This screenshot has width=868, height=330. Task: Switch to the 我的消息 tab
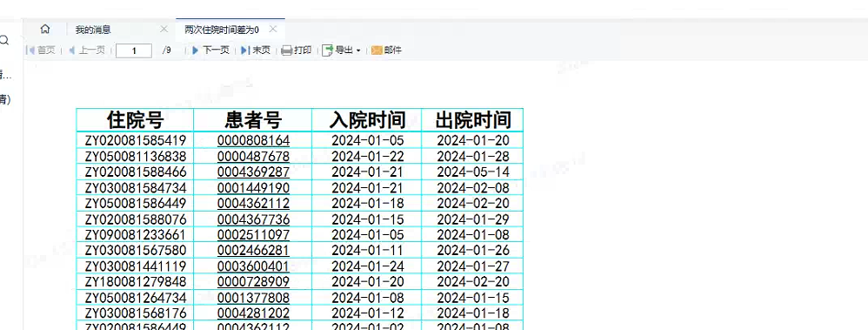[93, 30]
